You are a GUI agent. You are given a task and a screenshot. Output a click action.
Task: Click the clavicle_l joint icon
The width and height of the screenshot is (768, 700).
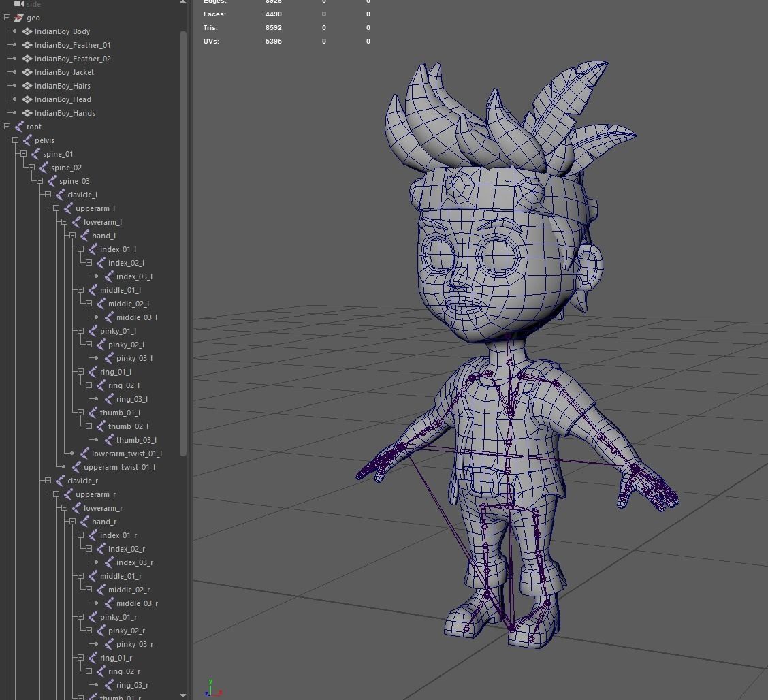tap(60, 195)
